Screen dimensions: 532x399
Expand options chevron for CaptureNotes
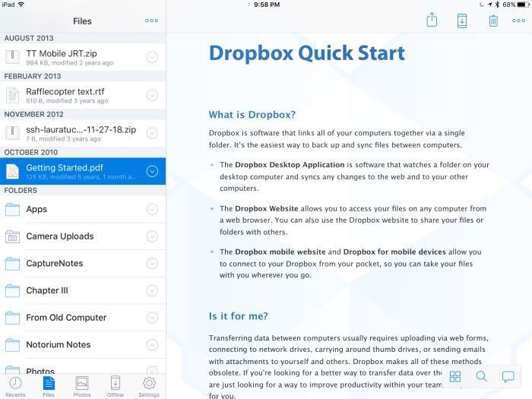coord(152,264)
